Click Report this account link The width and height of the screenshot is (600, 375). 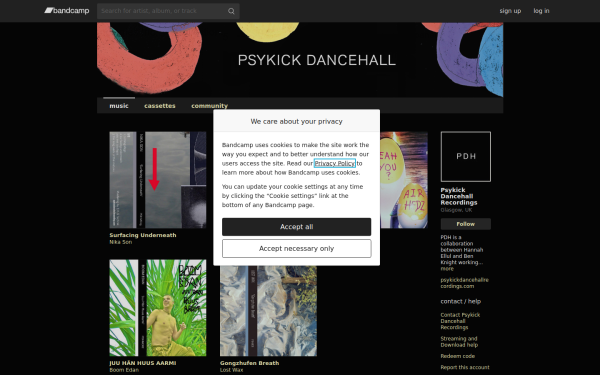465,367
